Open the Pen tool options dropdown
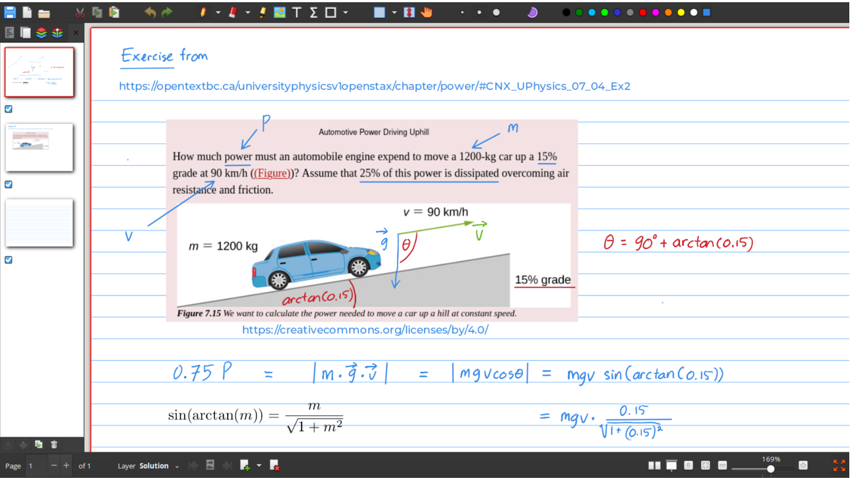Screen dimensions: 868x478 218,12
